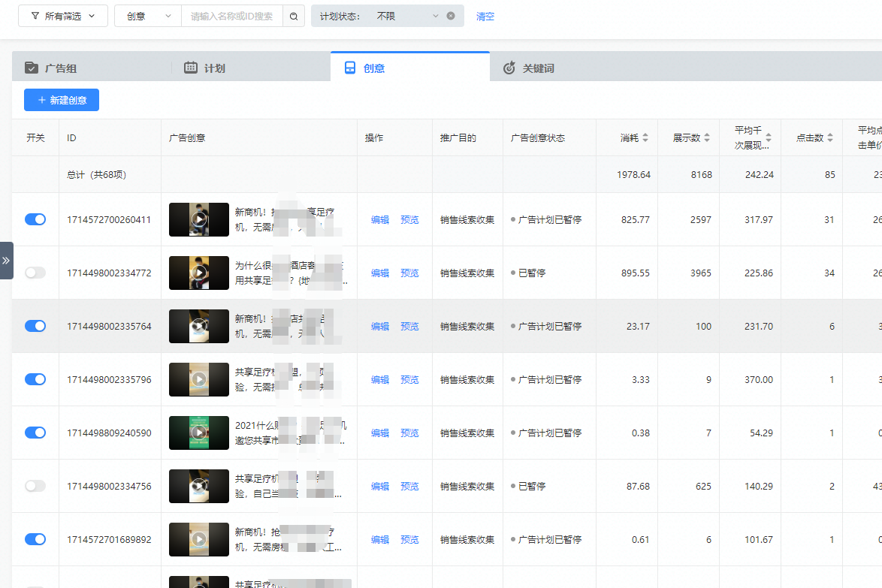Click the 广告创意状态 column header
Viewport: 882px width, 588px height.
[538, 137]
